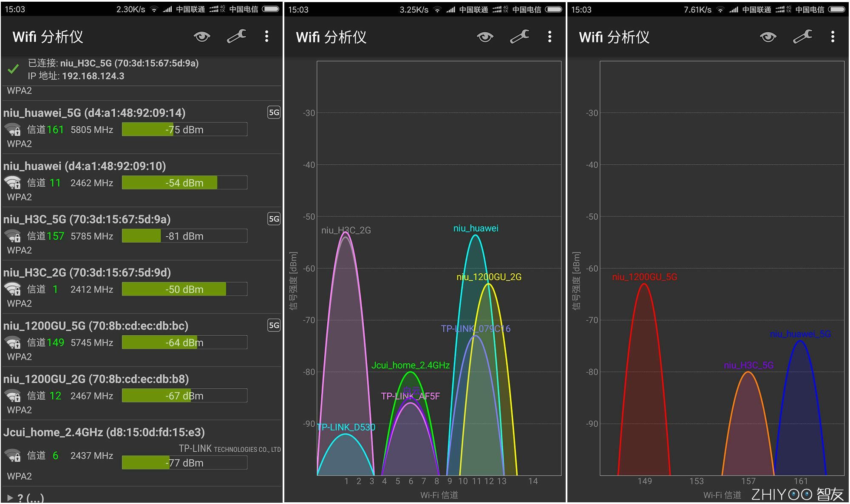The image size is (850, 504).
Task: Tap Jcui_home_2.4GHz label in graph
Action: (x=411, y=365)
